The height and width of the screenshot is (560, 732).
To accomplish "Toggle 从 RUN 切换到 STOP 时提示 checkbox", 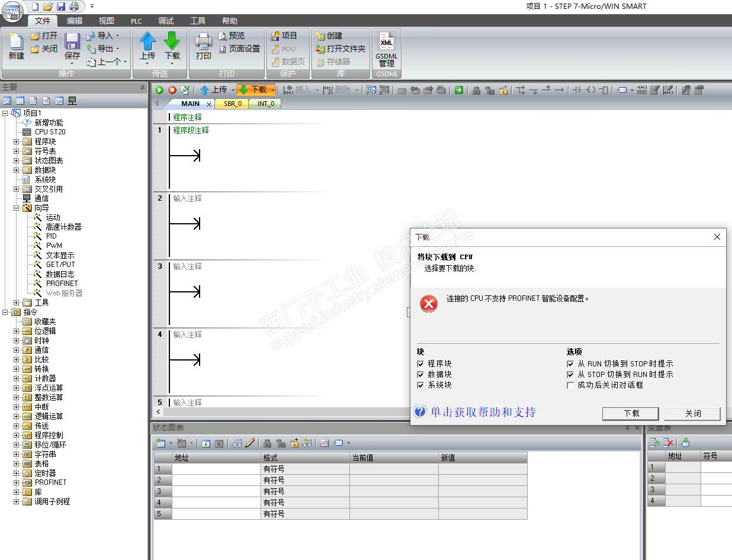I will (x=570, y=363).
